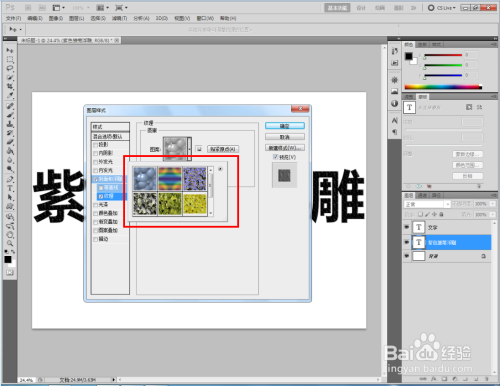The height and width of the screenshot is (386, 500).
Task: Enable the 投影 (Drop Shadow) checkbox
Action: (x=95, y=145)
